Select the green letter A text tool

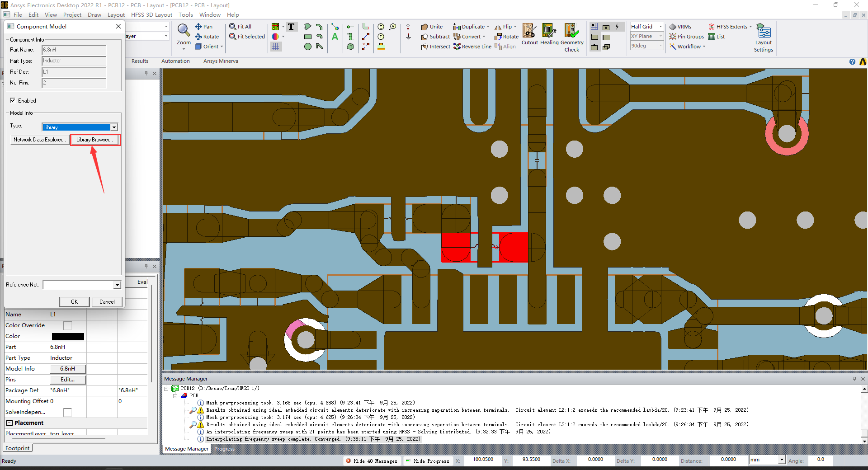coord(335,37)
